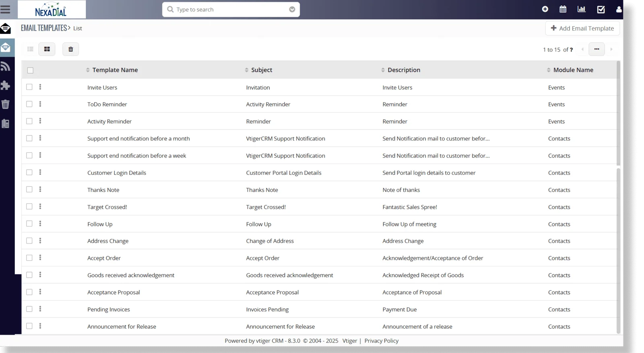Image resolution: width=644 pixels, height=353 pixels.
Task: Open the documents sidebar icon
Action: (x=5, y=124)
